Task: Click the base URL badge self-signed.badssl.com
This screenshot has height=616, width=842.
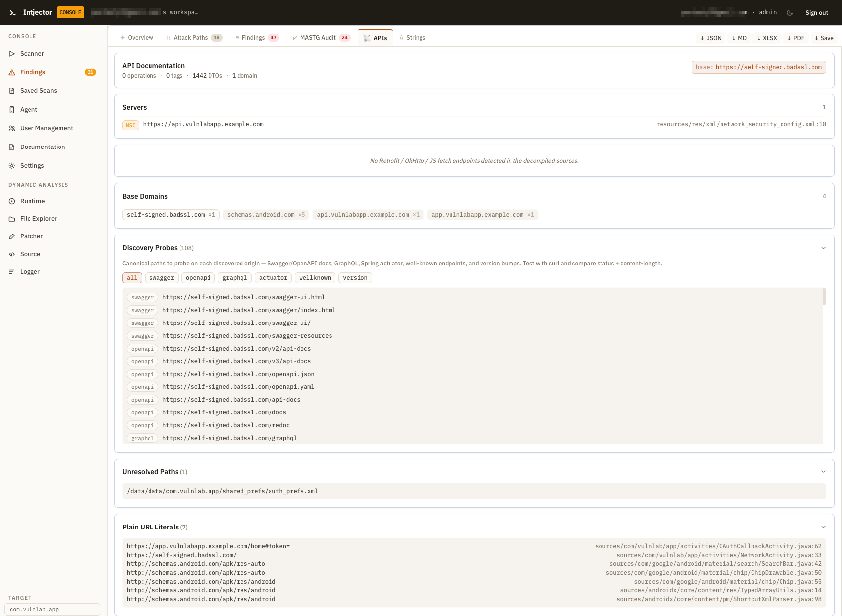Action: pos(758,67)
